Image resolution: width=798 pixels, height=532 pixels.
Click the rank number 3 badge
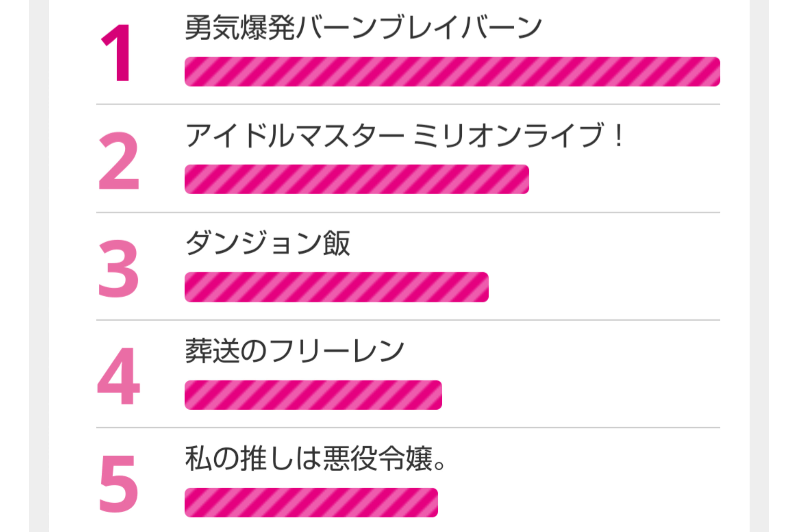click(x=118, y=268)
